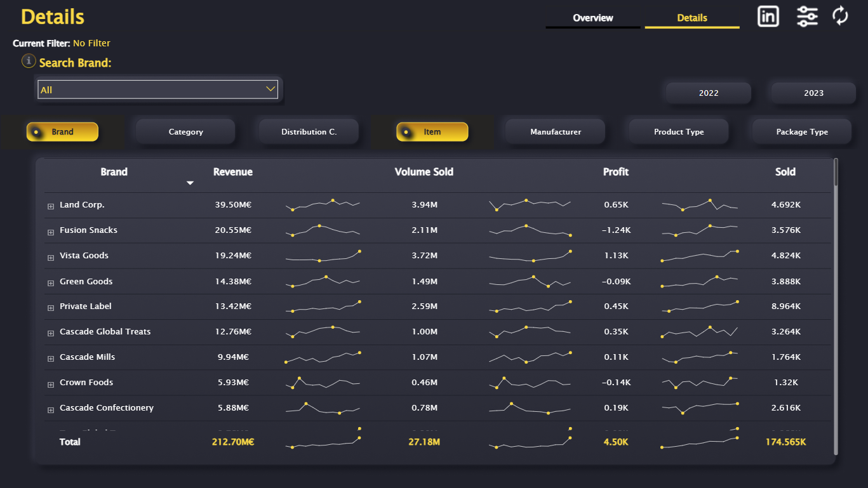Expand the Land Corp. row
Screen dimensions: 868x488
click(x=51, y=207)
